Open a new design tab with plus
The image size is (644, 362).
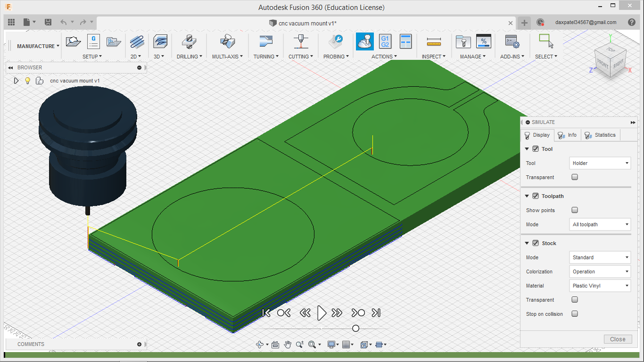click(x=524, y=23)
